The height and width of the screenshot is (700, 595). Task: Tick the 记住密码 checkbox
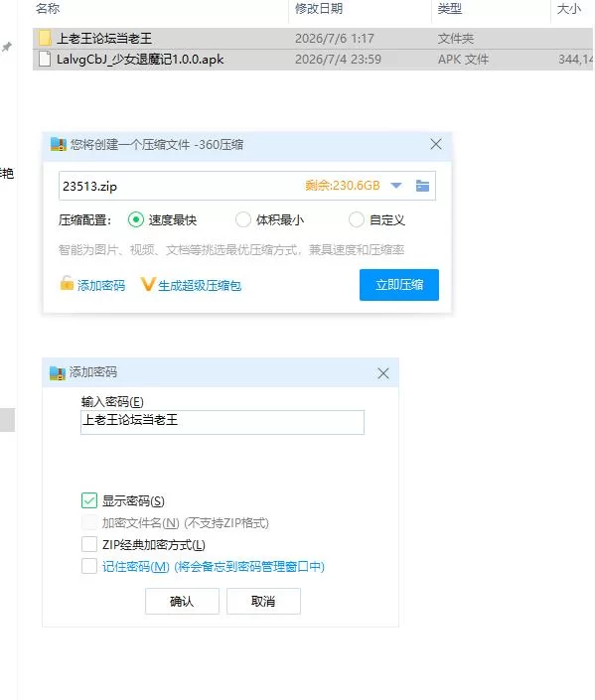(x=89, y=566)
